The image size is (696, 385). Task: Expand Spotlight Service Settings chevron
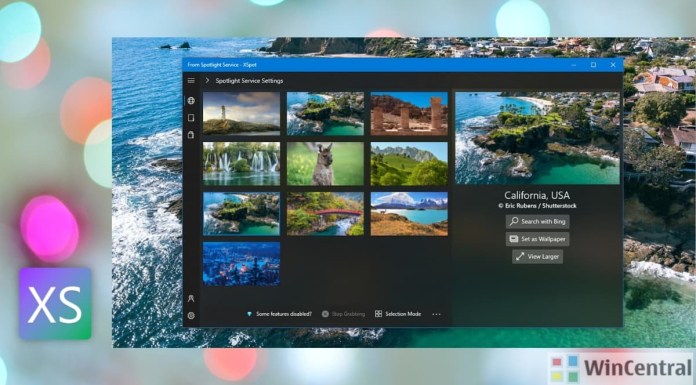pos(207,80)
